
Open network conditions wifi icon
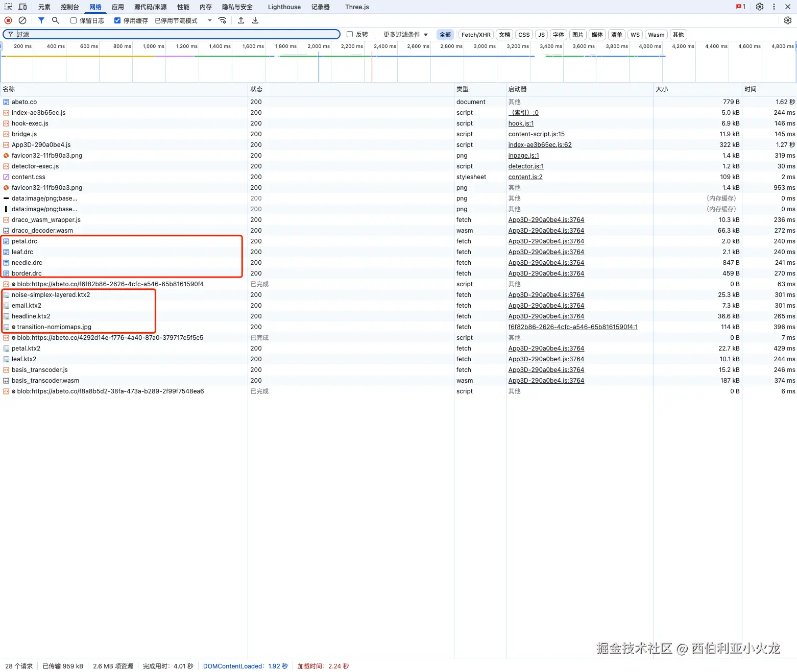[x=222, y=20]
